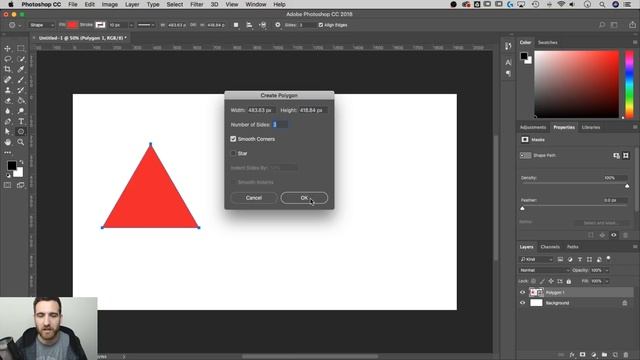Open the Edit Toolbar three-dots button
This screenshot has width=640, height=360.
7,153
